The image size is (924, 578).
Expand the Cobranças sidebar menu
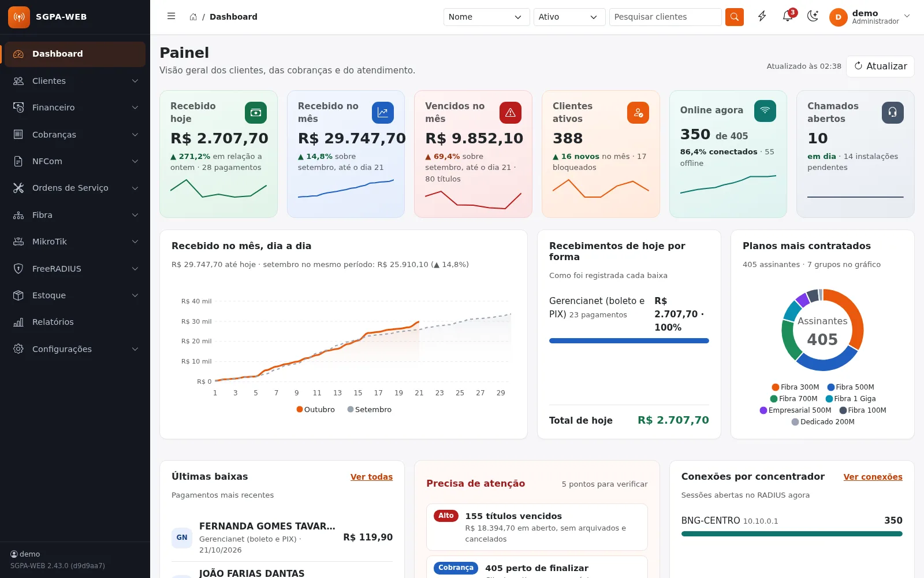coord(75,135)
